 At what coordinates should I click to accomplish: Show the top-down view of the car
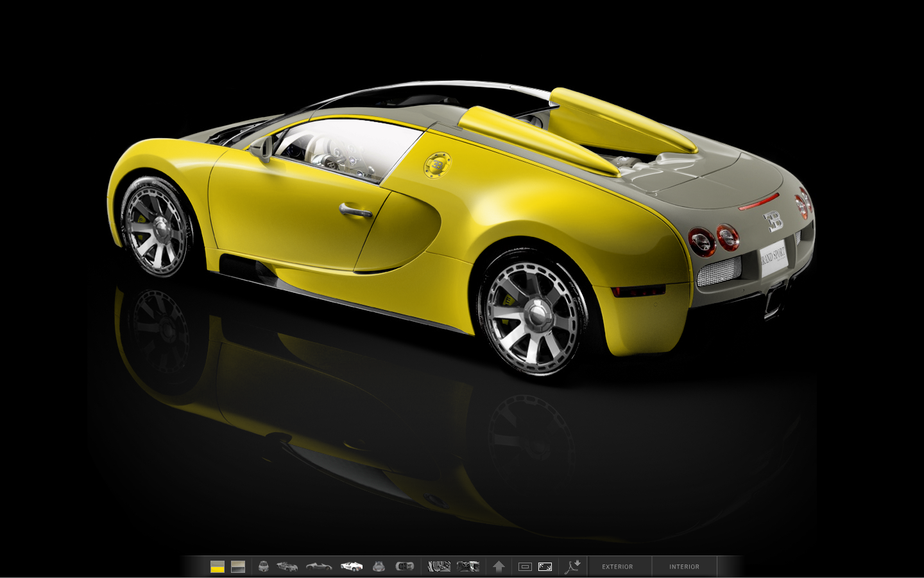tap(405, 566)
